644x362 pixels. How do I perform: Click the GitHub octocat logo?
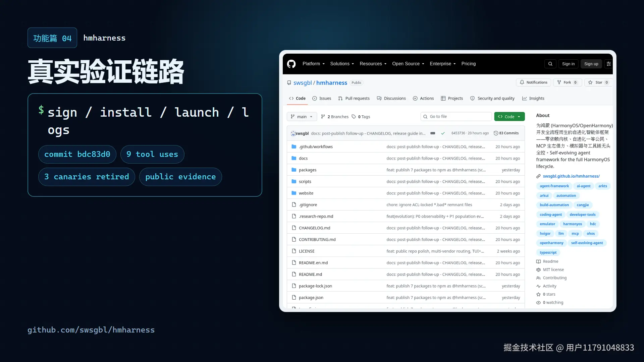291,64
